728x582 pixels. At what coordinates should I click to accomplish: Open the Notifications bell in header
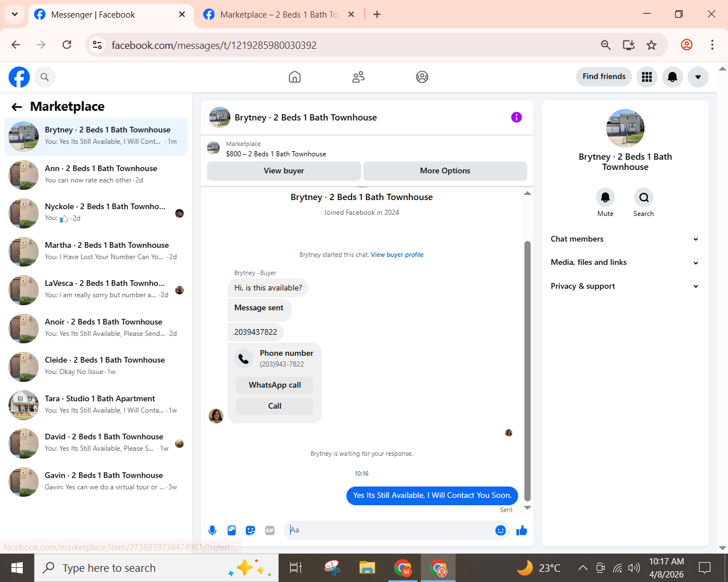(672, 77)
